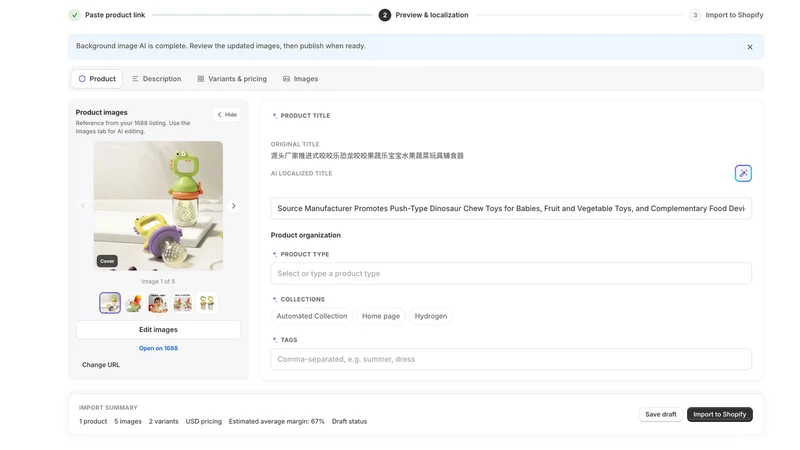Click the original Chinese title text

click(x=367, y=156)
